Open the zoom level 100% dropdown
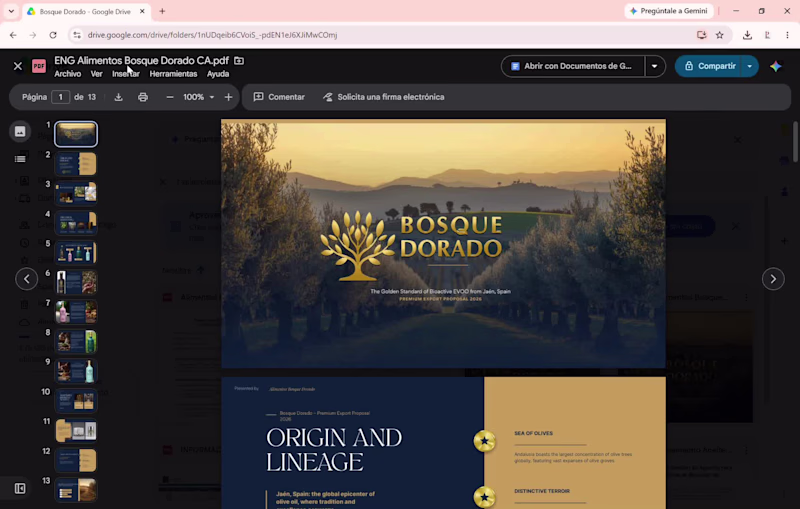Image resolution: width=800 pixels, height=509 pixels. coord(198,97)
